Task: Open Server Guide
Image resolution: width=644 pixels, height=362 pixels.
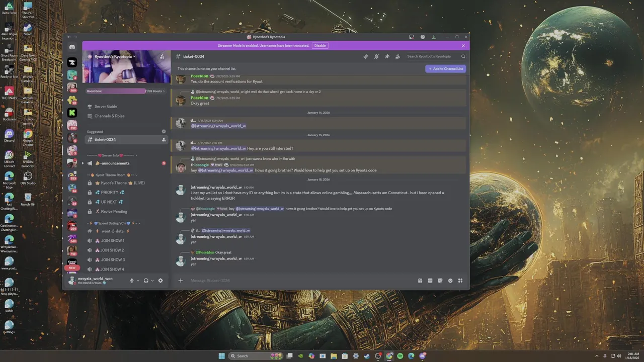Action: click(x=126, y=107)
